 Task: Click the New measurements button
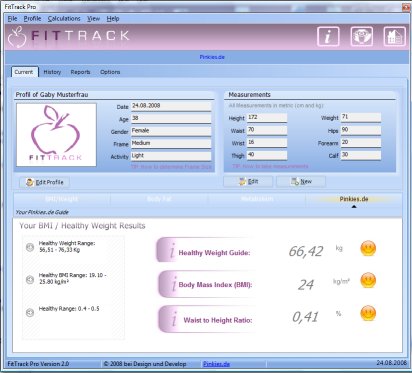point(301,181)
